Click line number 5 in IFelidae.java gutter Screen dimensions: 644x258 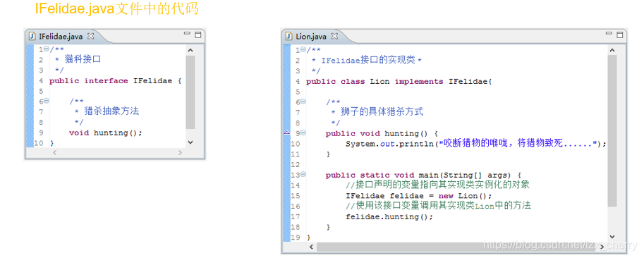click(x=41, y=91)
